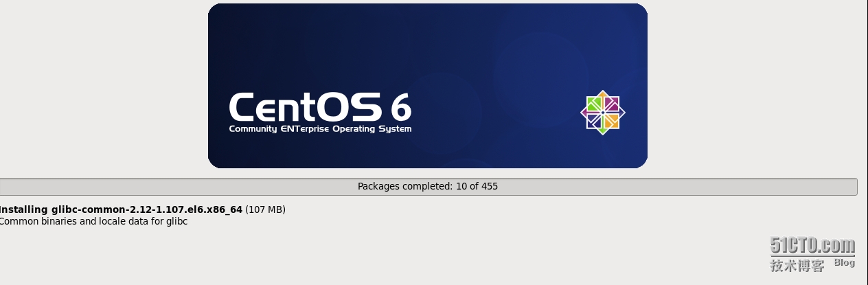The image size is (868, 285).
Task: Click the 'Packages completed: 10 of 455' progress bar
Action: [428, 186]
